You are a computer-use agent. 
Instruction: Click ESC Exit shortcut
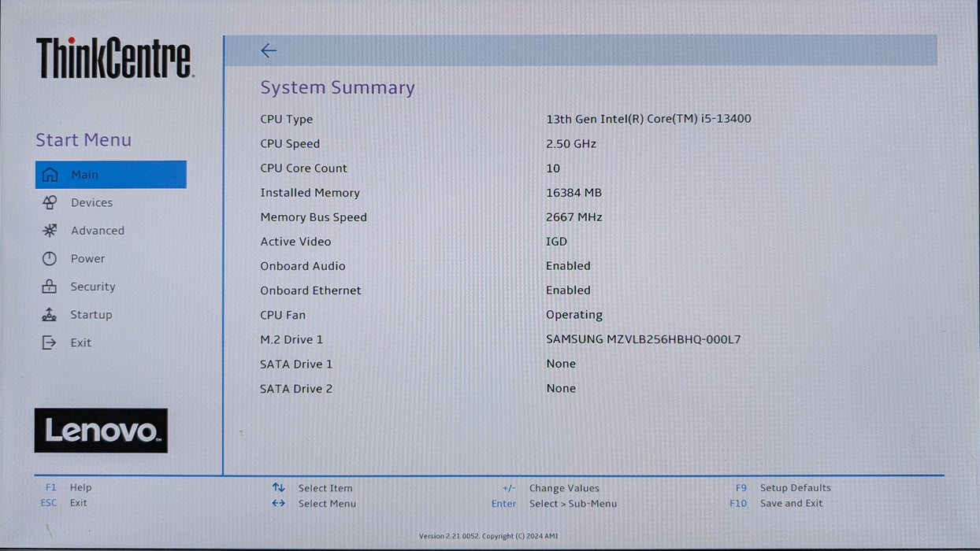tap(64, 503)
